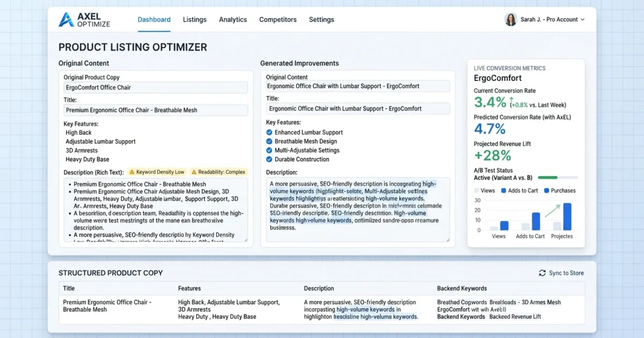Viewport: 644px width, 338px height.
Task: Click the Axel Optimize logo
Action: [84, 19]
